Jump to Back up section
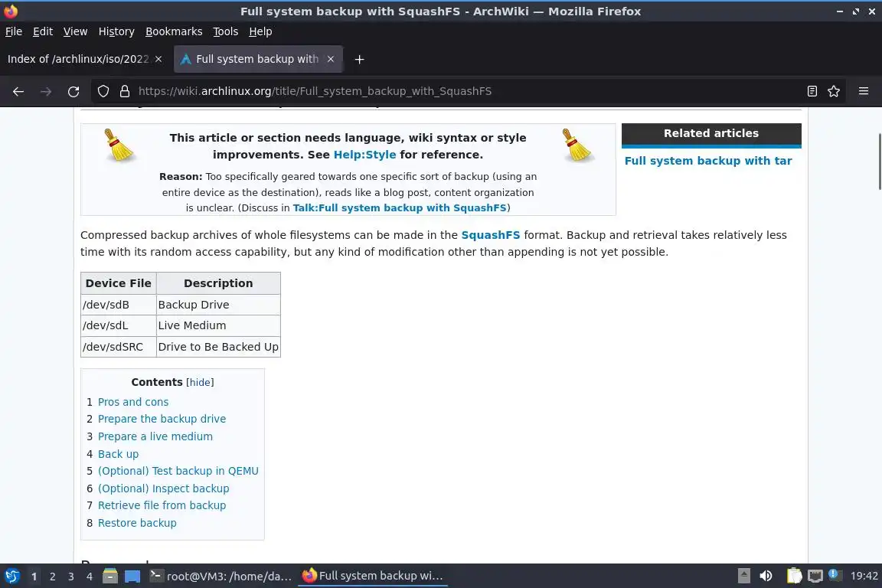Image resolution: width=882 pixels, height=588 pixels. 118,454
